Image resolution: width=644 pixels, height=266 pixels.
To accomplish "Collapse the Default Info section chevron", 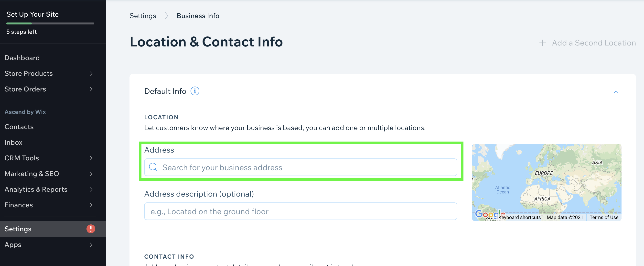I will tap(616, 92).
